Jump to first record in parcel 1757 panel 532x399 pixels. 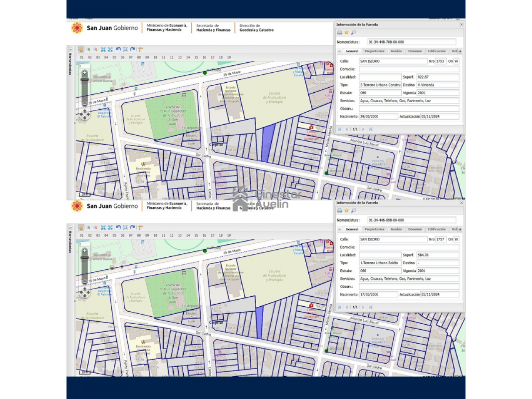(340, 307)
